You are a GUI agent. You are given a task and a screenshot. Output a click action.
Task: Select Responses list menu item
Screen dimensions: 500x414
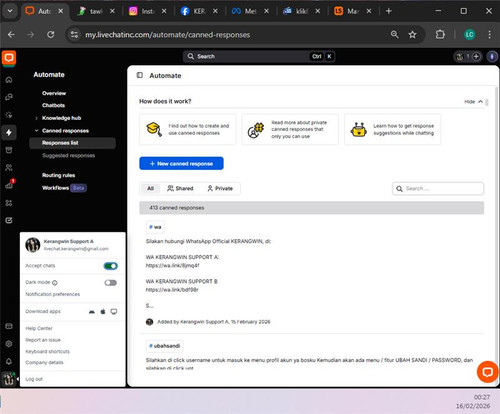(x=73, y=143)
